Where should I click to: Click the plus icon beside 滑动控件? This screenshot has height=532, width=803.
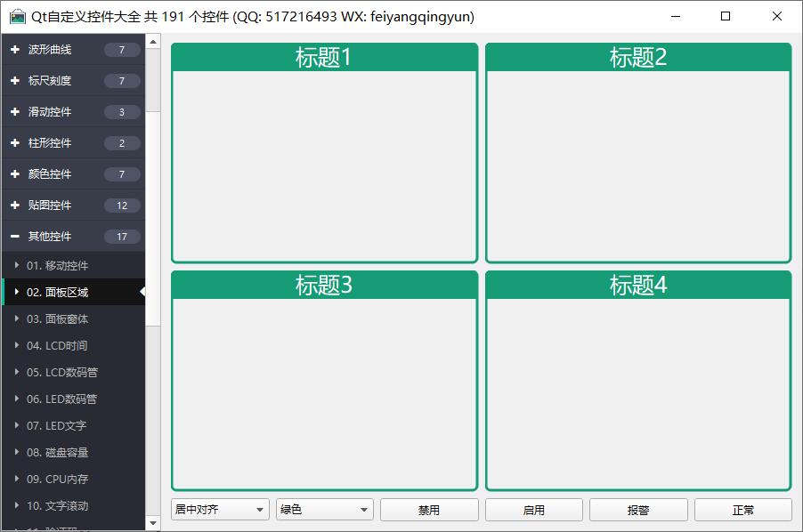coord(14,112)
